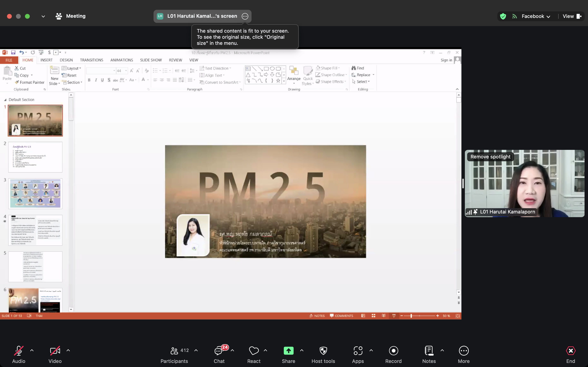Viewport: 588px width, 367px height.
Task: Expand share options arrow beside Share
Action: (x=302, y=350)
